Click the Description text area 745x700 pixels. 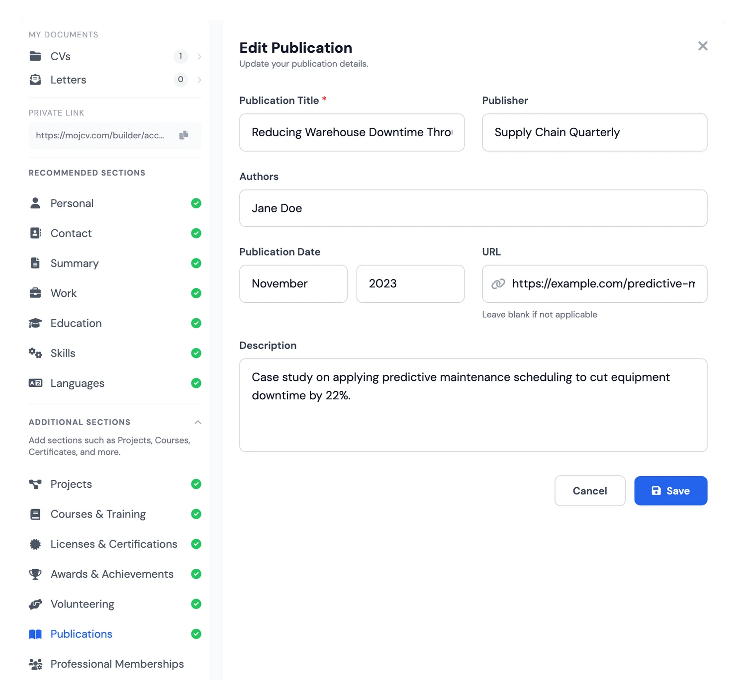tap(473, 405)
